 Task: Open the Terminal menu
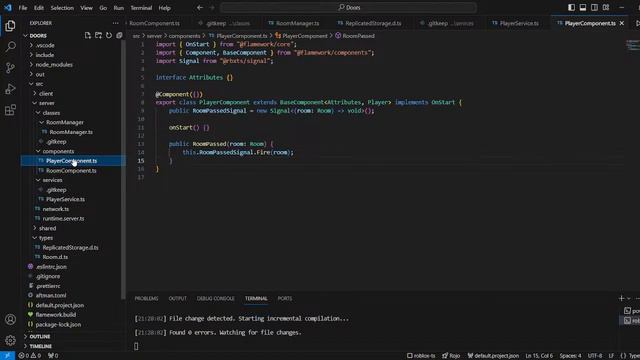(x=141, y=8)
